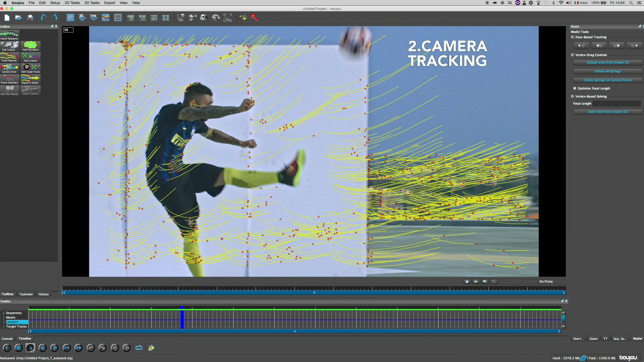Switch to the Console tab
644x362 pixels.
7,339
